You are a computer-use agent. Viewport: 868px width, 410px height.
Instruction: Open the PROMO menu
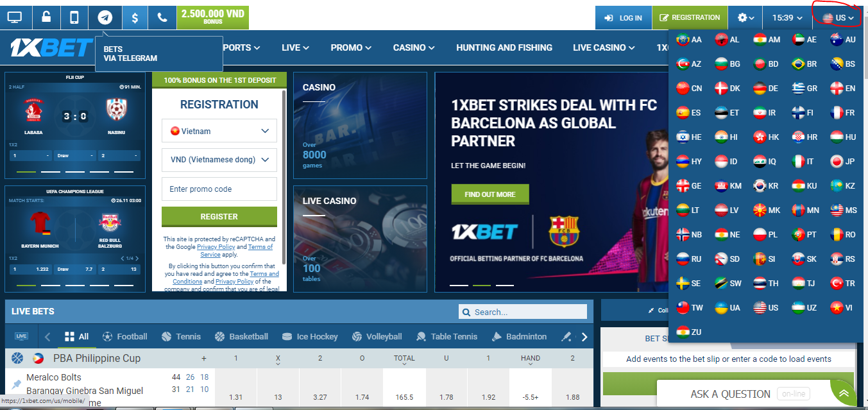click(x=351, y=47)
